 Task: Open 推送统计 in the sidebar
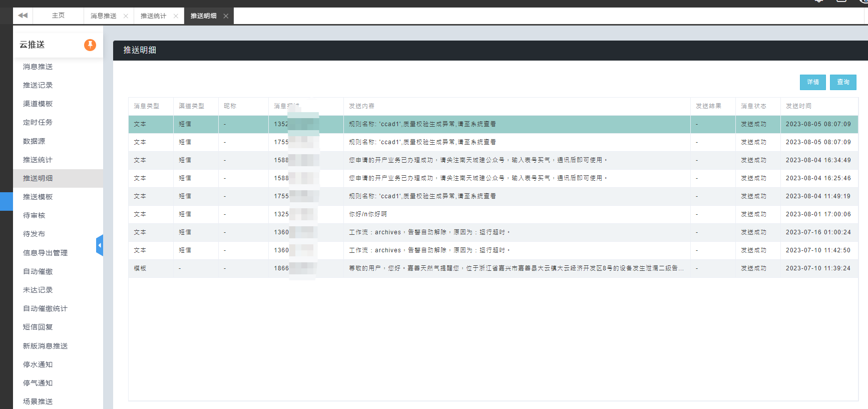[58, 160]
